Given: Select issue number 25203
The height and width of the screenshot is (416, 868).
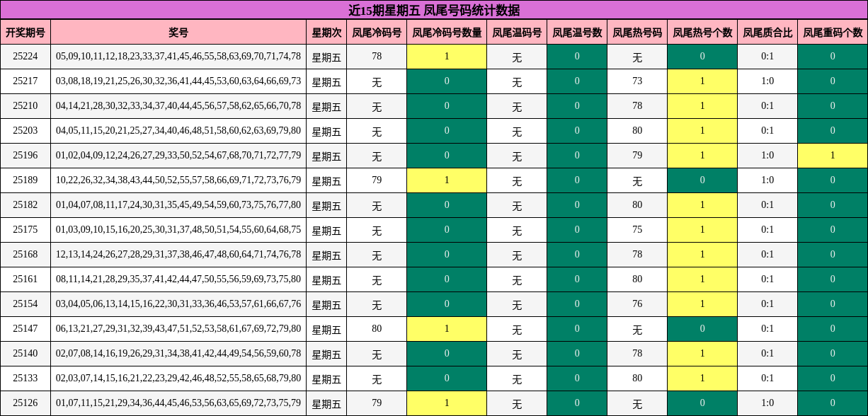Looking at the screenshot, I should pyautogui.click(x=25, y=131).
